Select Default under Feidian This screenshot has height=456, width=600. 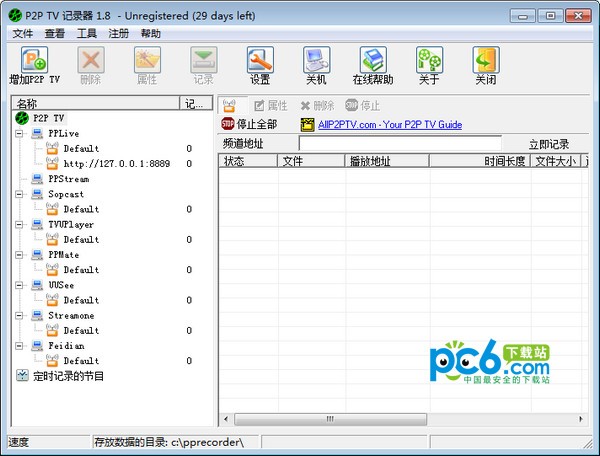tap(81, 360)
